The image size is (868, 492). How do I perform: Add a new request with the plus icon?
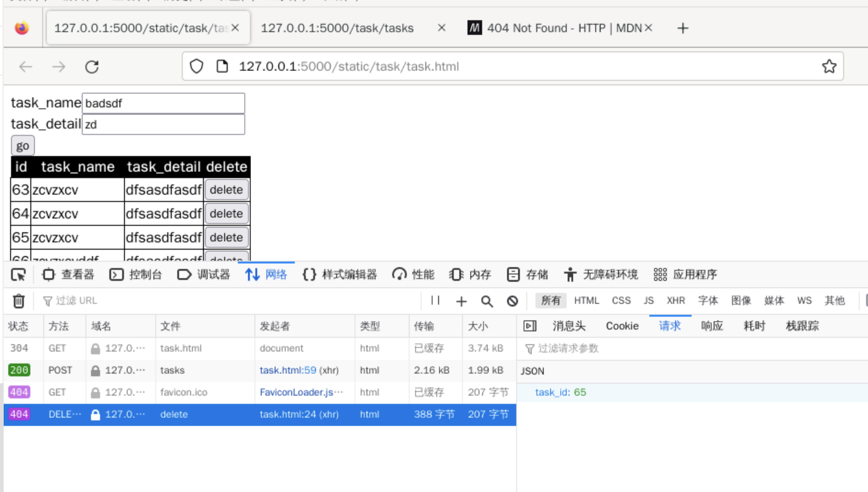coord(461,300)
